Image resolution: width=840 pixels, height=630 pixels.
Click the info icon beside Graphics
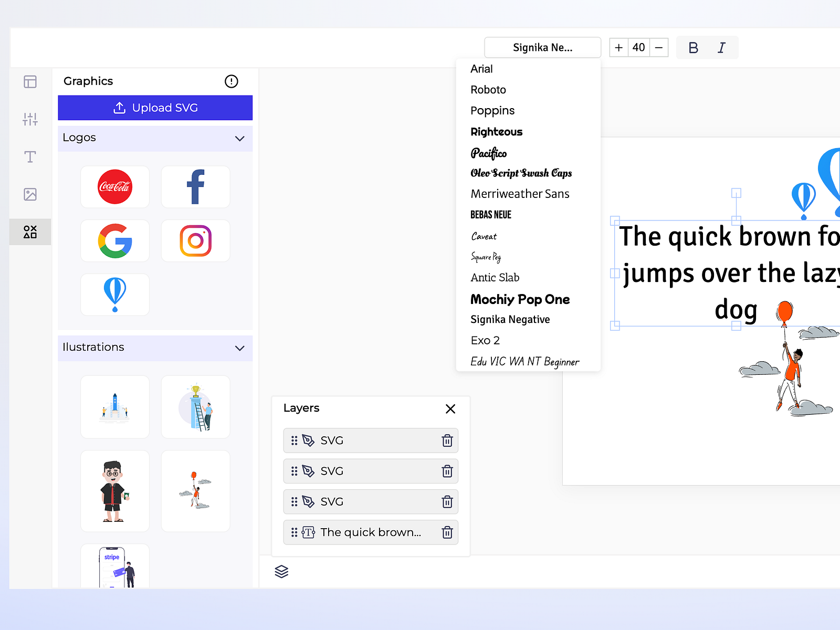[232, 81]
